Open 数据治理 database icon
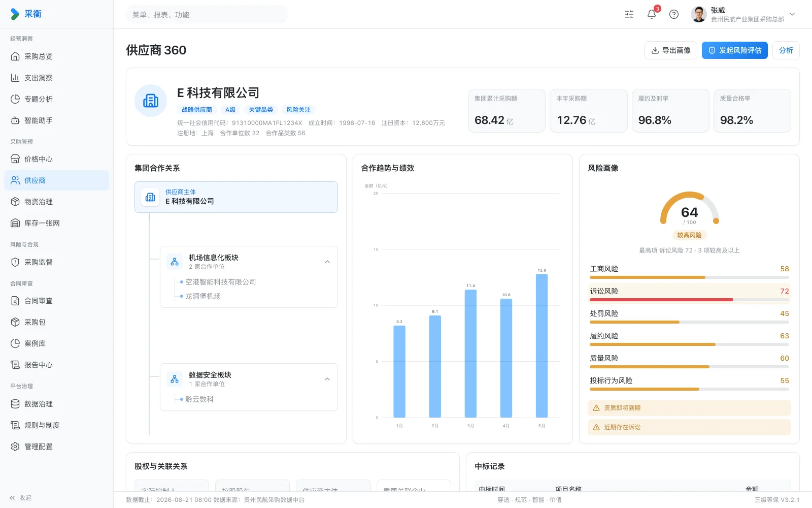This screenshot has width=812, height=508. [15, 404]
